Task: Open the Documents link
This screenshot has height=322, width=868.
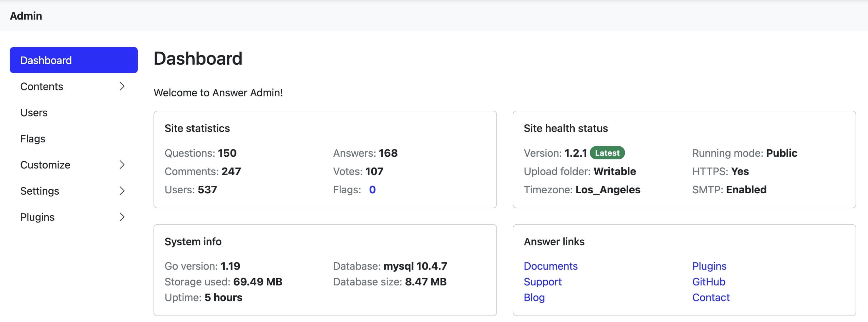Action: tap(550, 266)
